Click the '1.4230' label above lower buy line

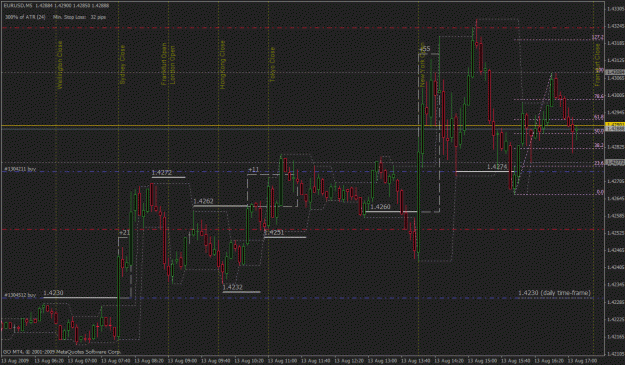click(x=53, y=293)
